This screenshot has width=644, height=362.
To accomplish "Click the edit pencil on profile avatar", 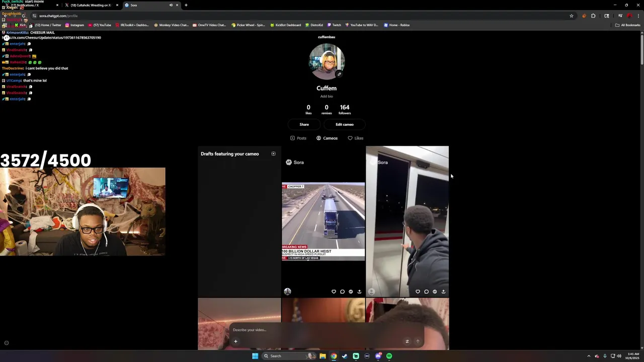I will point(339,74).
